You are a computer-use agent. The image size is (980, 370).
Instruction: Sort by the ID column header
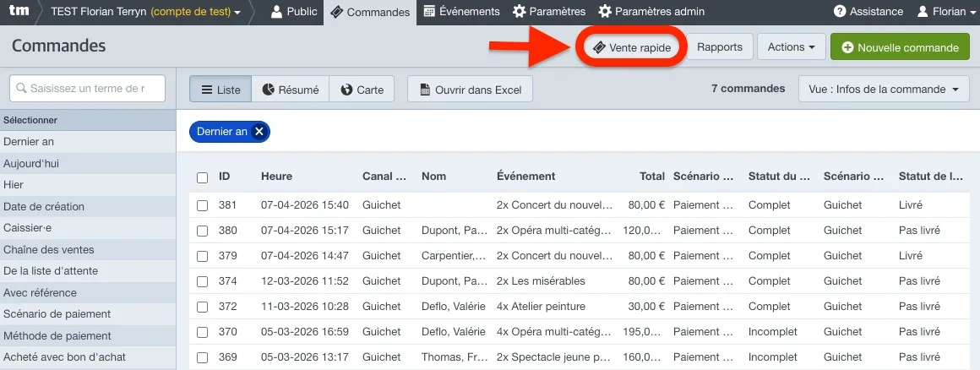coord(225,177)
